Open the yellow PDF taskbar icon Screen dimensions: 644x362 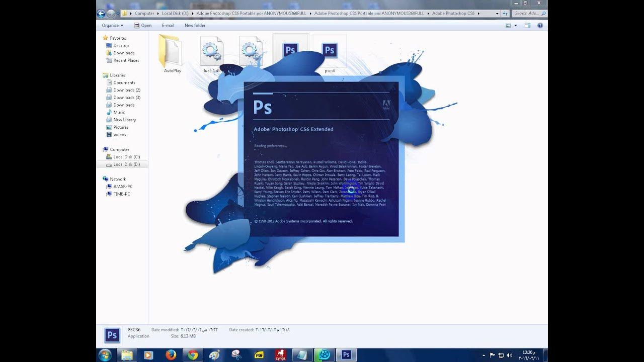coord(259,355)
